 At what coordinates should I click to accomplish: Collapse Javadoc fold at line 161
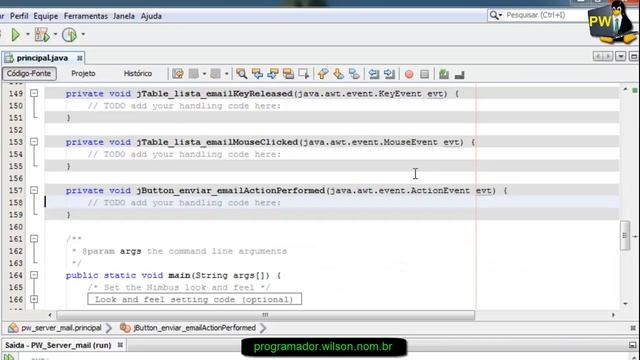coord(34,238)
